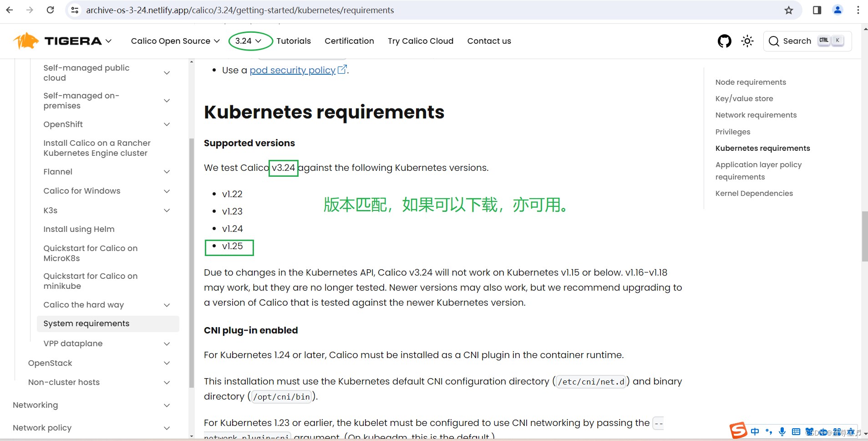Expand VPP dataplane section

167,344
